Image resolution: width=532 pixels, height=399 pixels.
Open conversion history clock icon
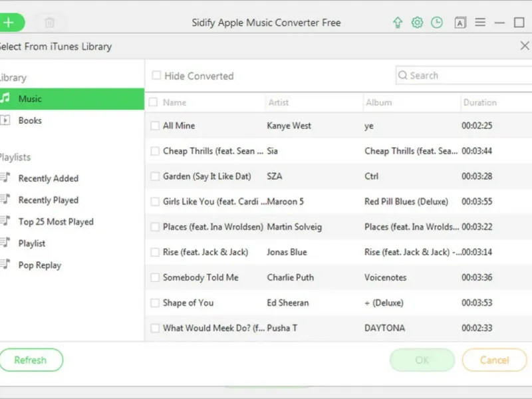point(436,23)
